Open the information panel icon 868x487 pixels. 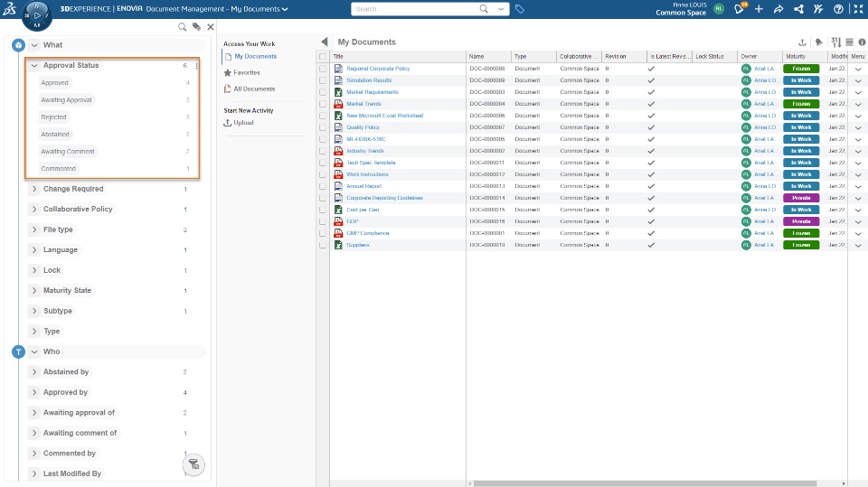tap(862, 42)
